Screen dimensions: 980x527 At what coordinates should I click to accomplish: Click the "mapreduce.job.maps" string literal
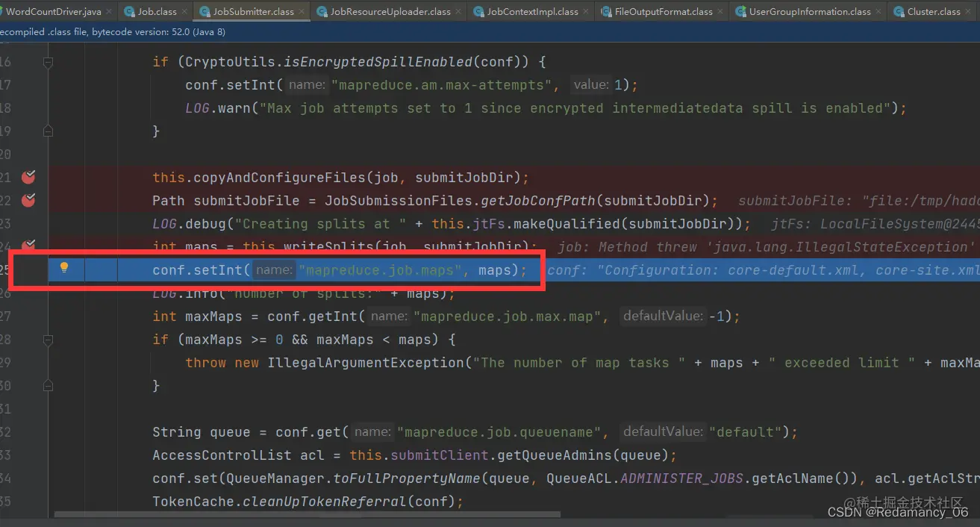click(380, 269)
